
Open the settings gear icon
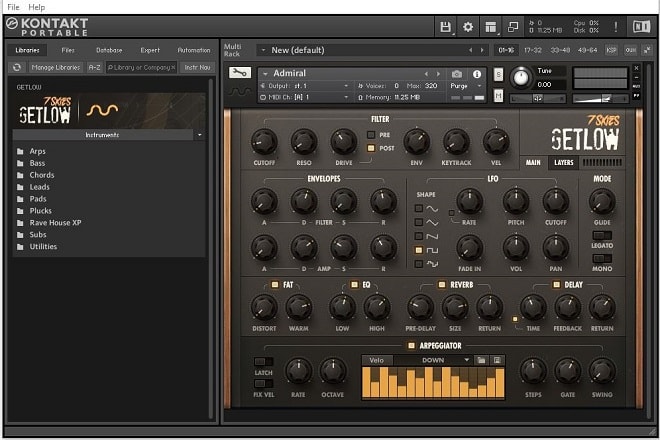468,27
